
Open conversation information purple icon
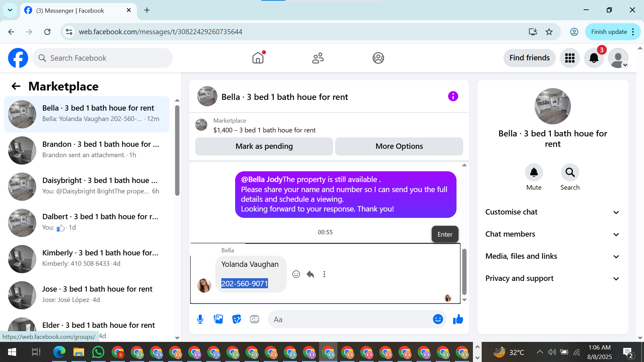(x=453, y=97)
